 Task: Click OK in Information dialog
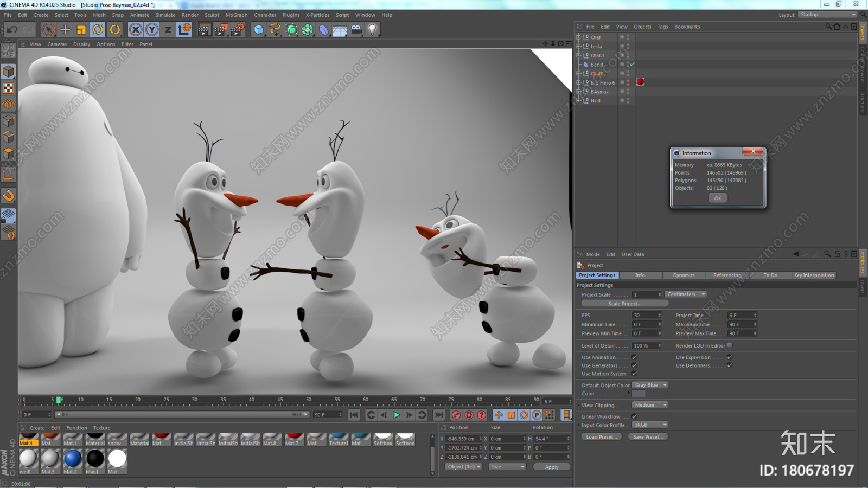[718, 198]
